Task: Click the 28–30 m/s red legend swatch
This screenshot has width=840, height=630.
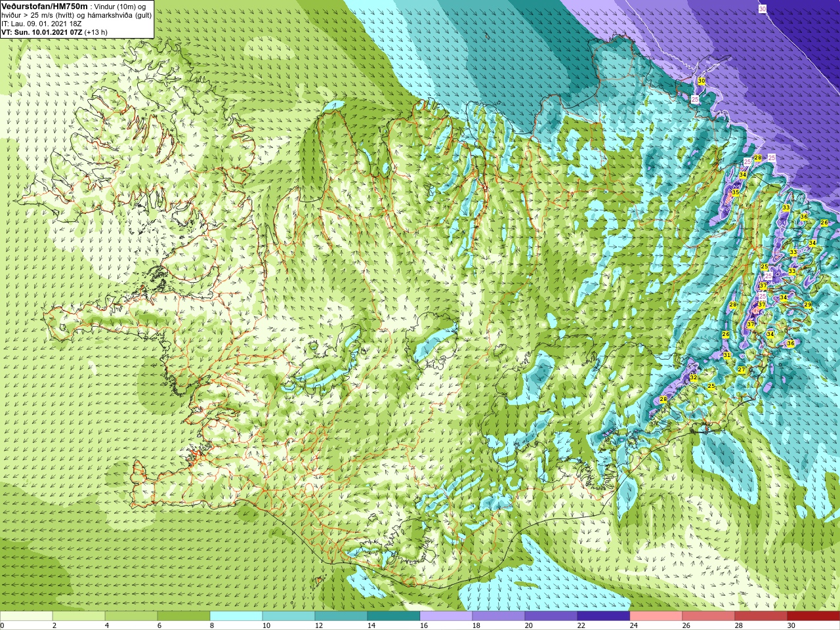Action: (x=761, y=616)
